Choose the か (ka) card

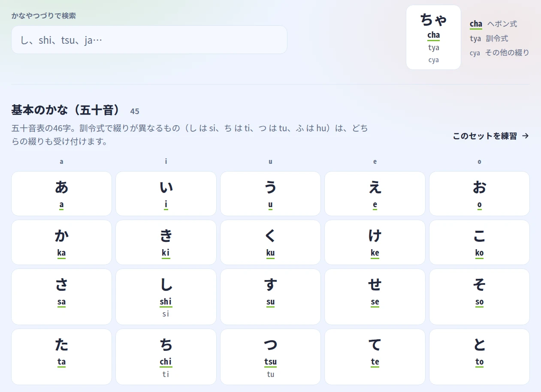click(x=61, y=242)
